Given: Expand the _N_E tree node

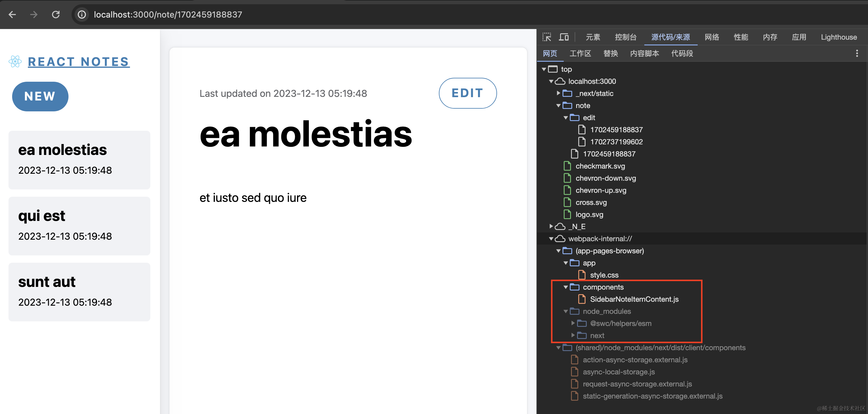Looking at the screenshot, I should 551,227.
